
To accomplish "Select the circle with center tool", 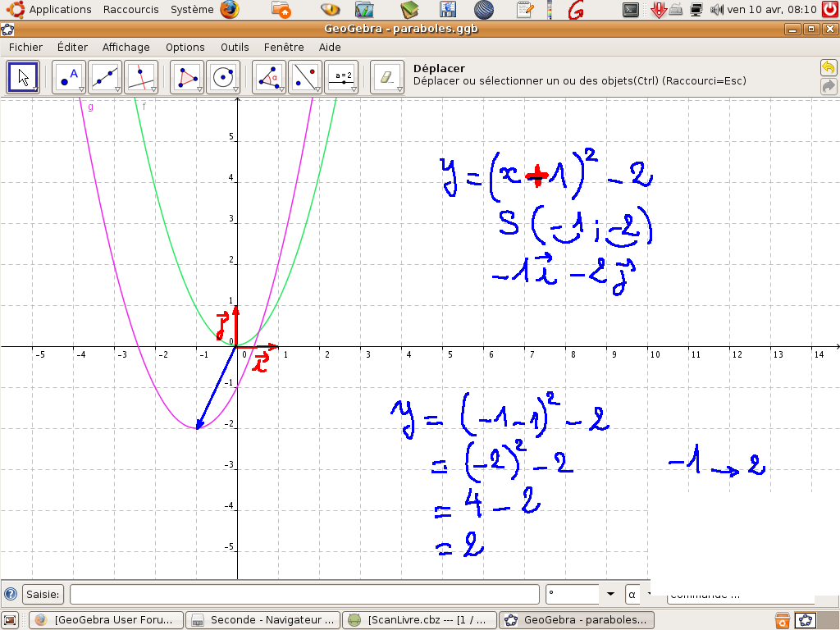I will point(223,77).
